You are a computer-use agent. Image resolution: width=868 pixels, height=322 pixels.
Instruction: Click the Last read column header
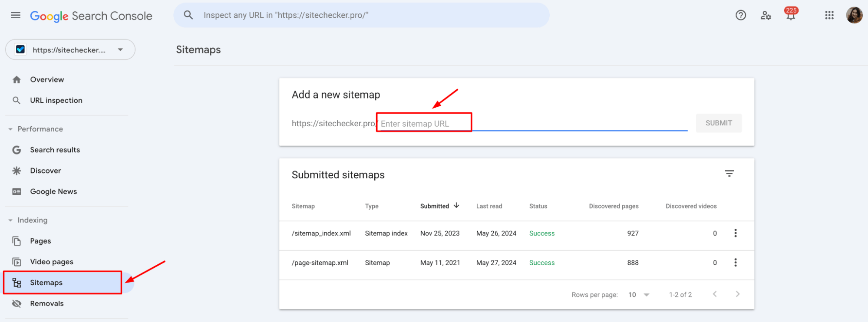tap(489, 206)
